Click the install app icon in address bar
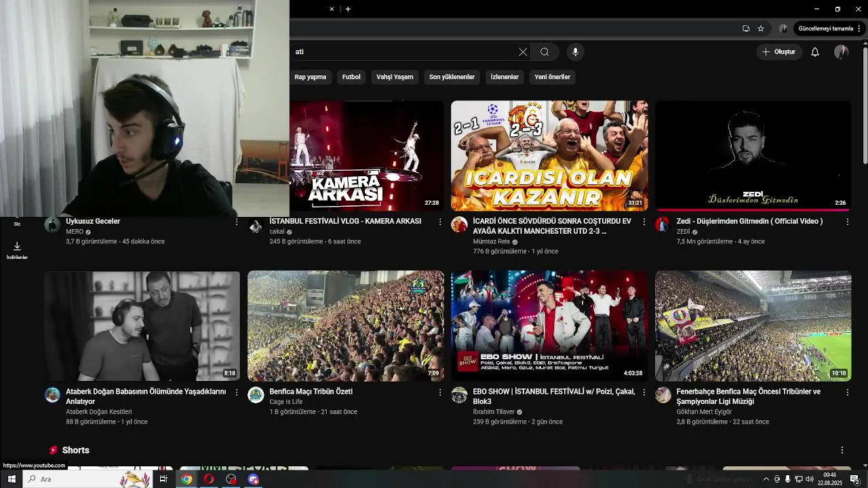Screen dimensions: 868x488 (x=746, y=28)
